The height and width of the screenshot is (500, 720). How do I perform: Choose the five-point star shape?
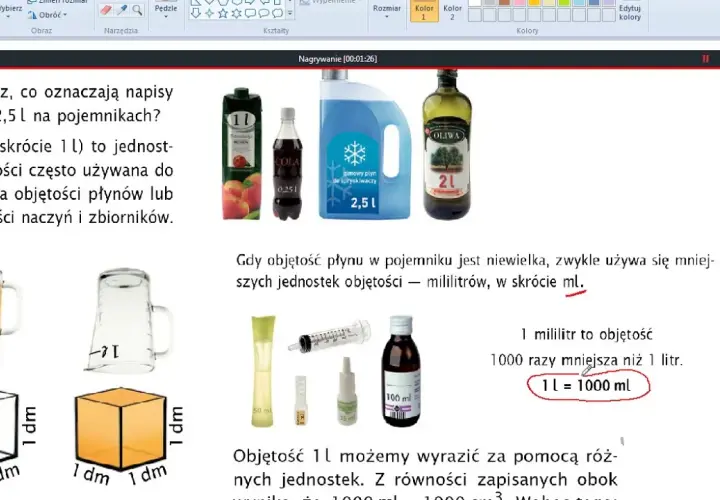pyautogui.click(x=223, y=13)
